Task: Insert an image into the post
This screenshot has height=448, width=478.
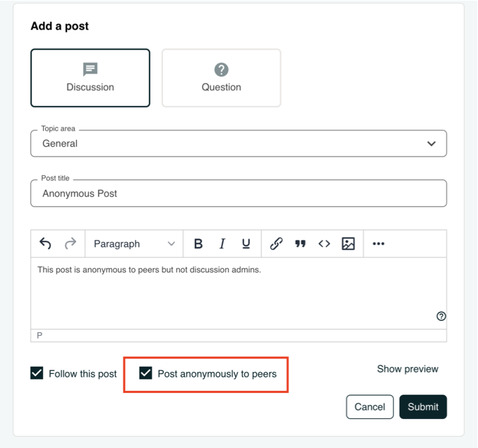Action: [x=348, y=244]
